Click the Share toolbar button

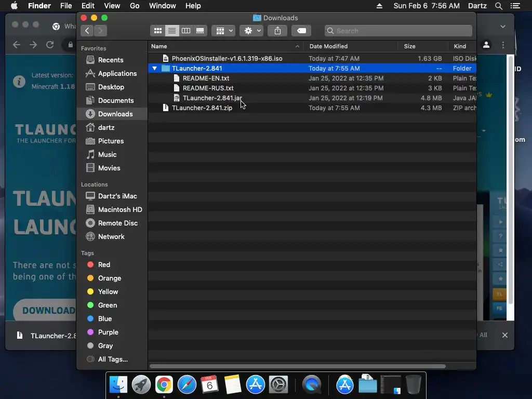[277, 31]
